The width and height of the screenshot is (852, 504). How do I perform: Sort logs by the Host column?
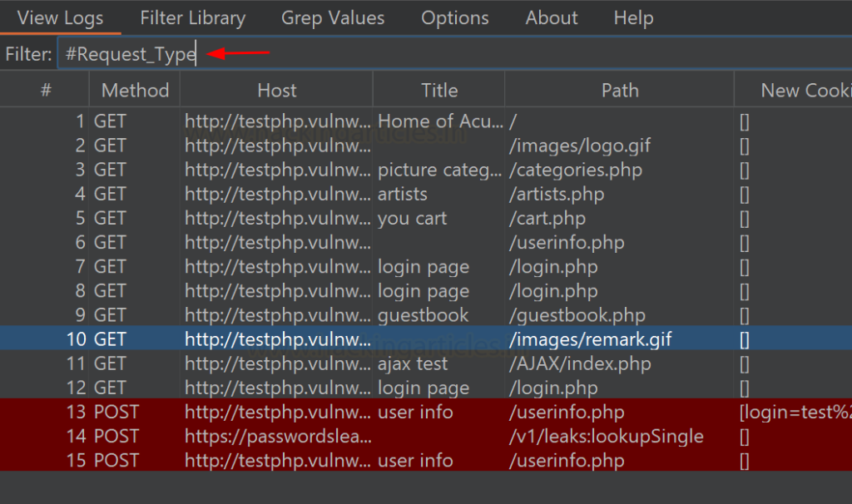[276, 90]
